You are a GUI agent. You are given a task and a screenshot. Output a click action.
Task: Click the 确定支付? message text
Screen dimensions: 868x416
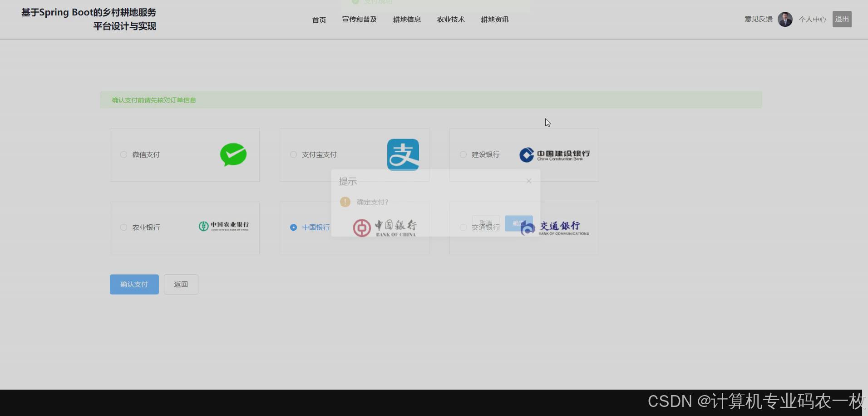click(372, 202)
